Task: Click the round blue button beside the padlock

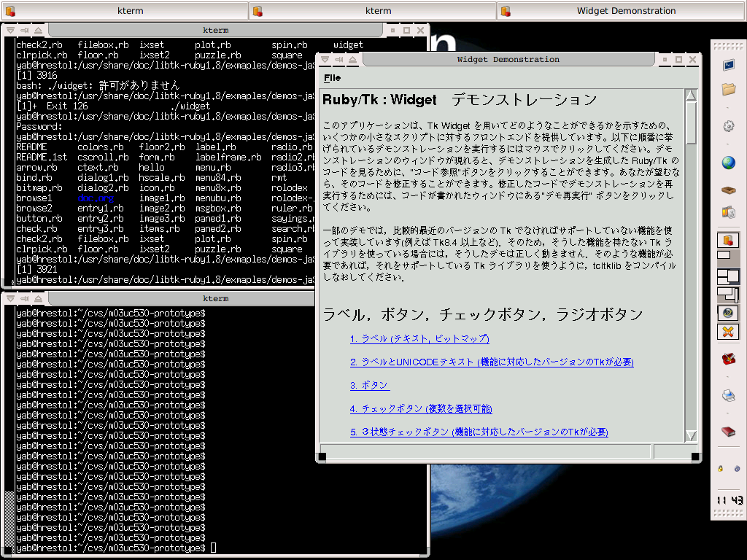Action: 737,469
